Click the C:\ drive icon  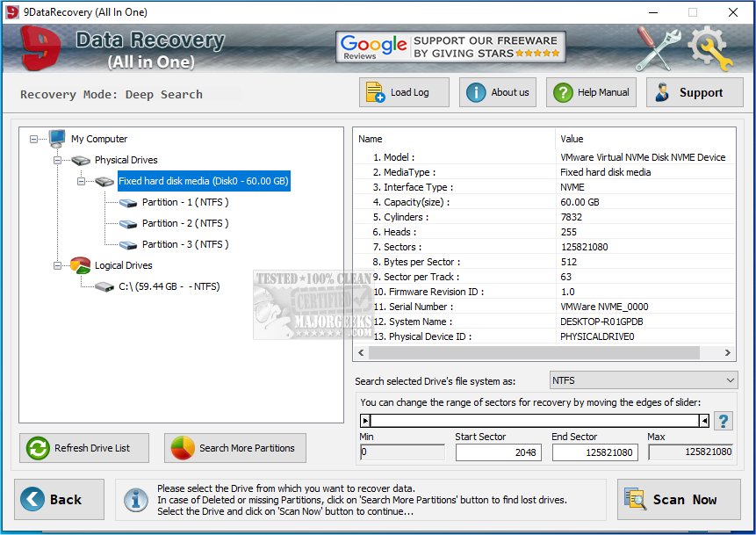pyautogui.click(x=104, y=287)
